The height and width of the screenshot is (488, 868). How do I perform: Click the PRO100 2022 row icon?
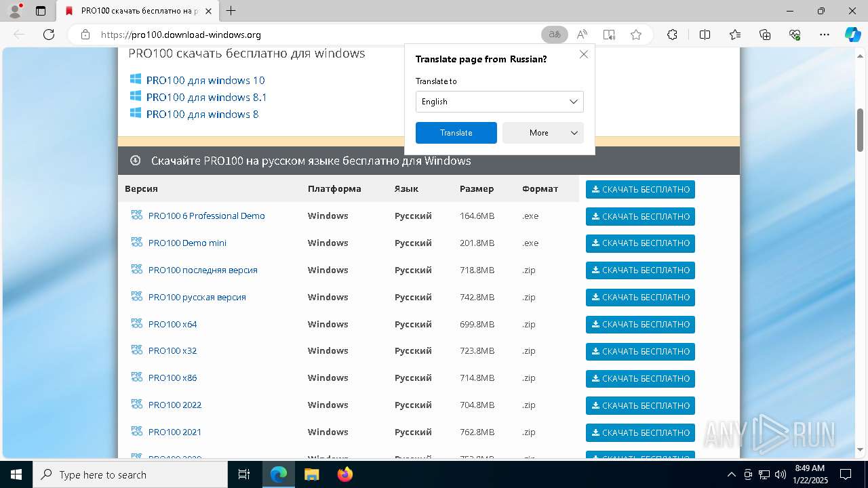(x=137, y=404)
